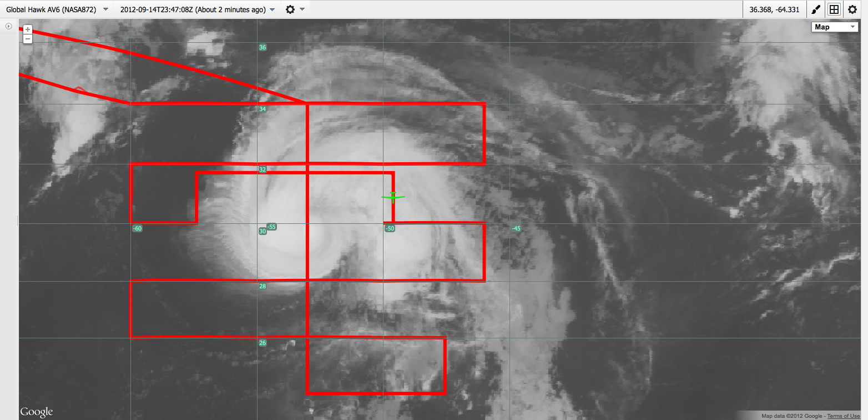Image resolution: width=868 pixels, height=420 pixels.
Task: Click the dropdown arrow next to the timestamp gear
Action: [302, 9]
